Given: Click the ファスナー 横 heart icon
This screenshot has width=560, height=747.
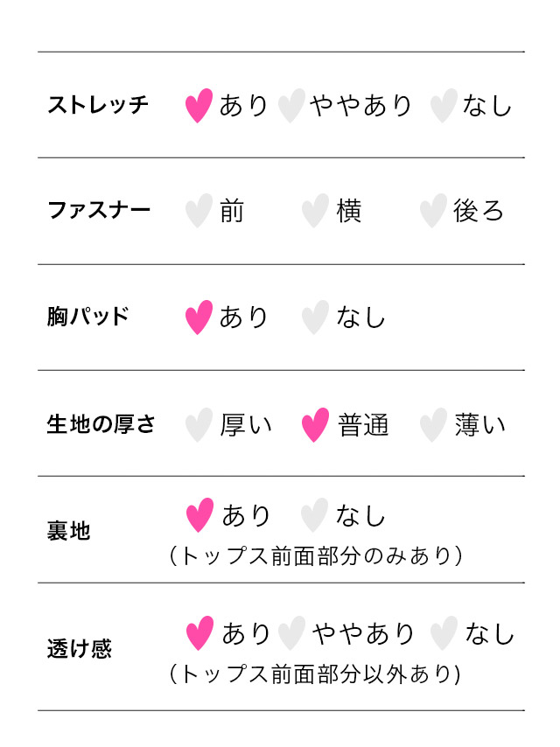Looking at the screenshot, I should (315, 212).
